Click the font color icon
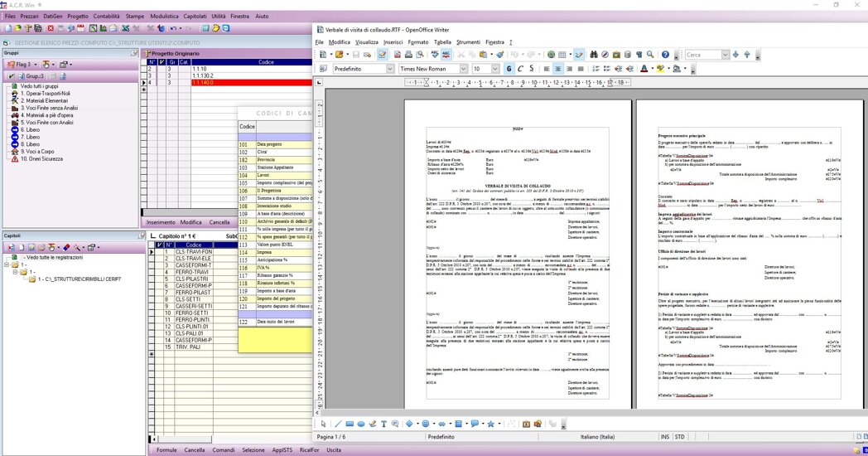This screenshot has width=868, height=456. (x=644, y=69)
